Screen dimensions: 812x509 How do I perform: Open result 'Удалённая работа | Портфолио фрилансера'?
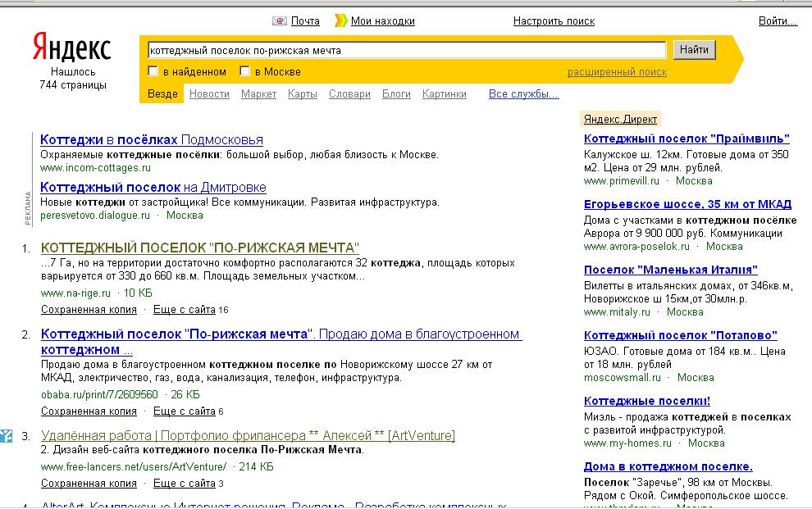pos(248,435)
